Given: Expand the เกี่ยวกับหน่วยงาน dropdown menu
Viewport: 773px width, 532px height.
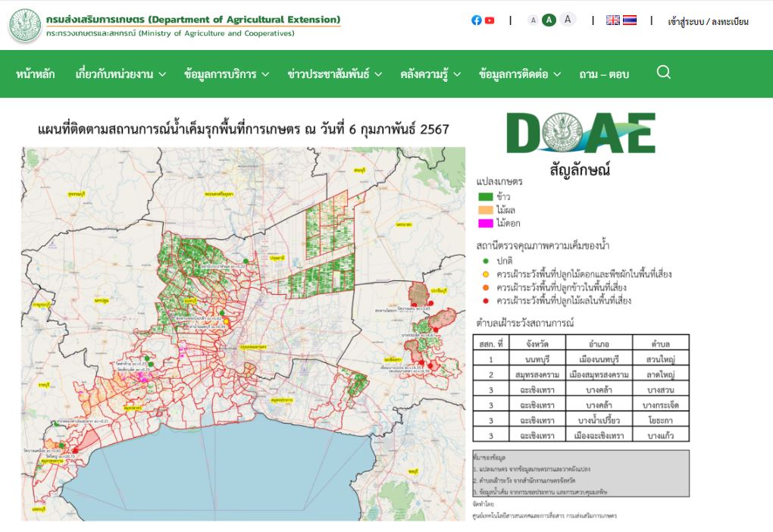Looking at the screenshot, I should (120, 74).
